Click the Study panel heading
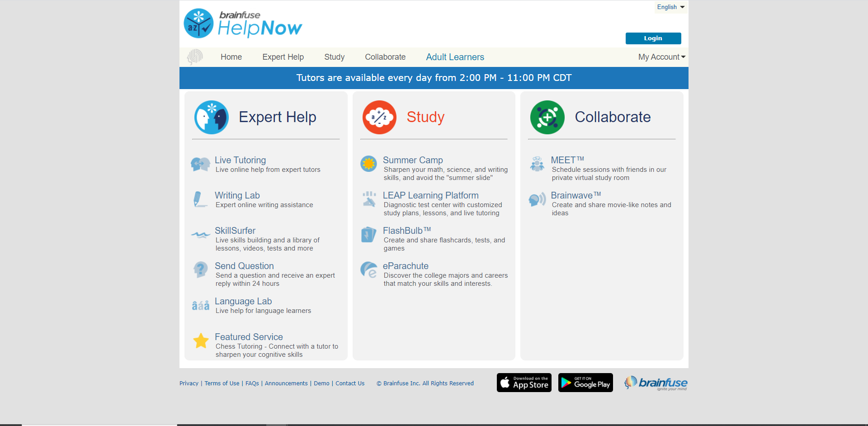Screen dimensions: 868x426 (425, 117)
